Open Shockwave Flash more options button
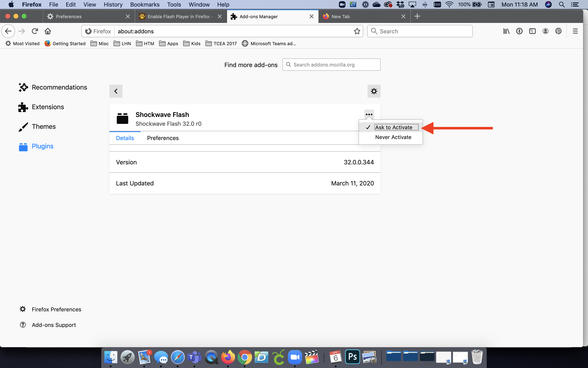Screen dimensions: 588x368 369,114
